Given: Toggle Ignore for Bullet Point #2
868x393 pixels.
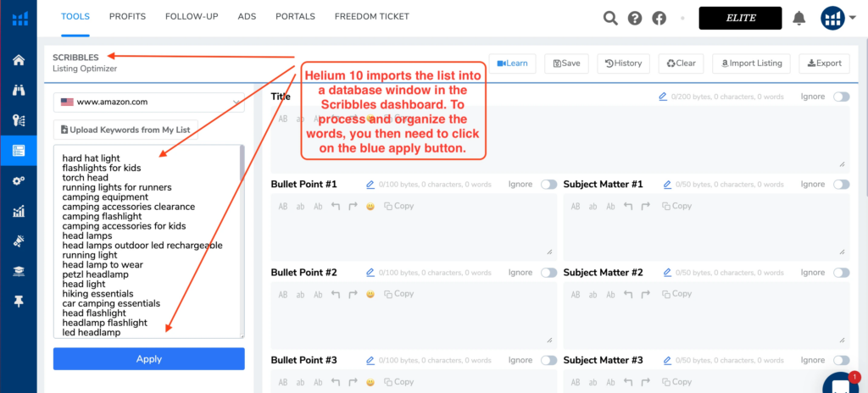Looking at the screenshot, I should 549,273.
